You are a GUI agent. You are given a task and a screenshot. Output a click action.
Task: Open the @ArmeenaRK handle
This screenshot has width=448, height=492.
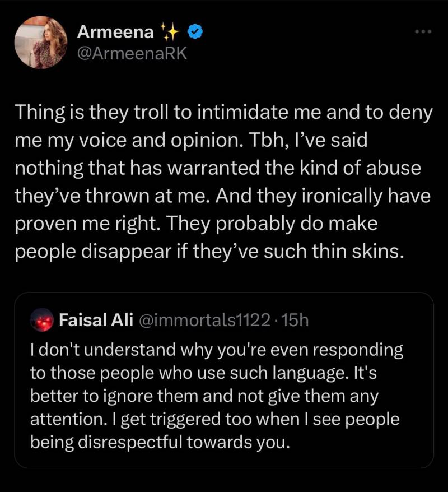pyautogui.click(x=132, y=53)
